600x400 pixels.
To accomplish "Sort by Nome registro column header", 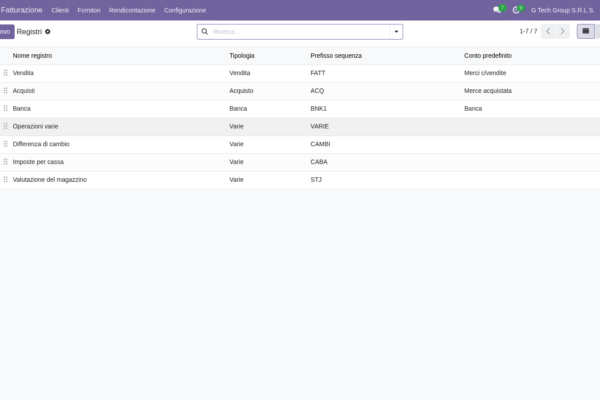I will [x=32, y=56].
